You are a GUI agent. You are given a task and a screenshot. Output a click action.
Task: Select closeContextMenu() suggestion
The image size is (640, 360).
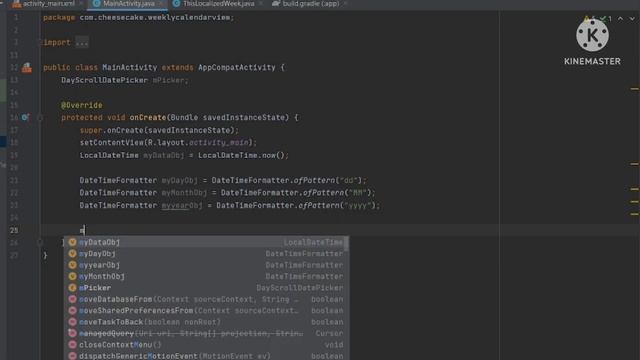206,345
